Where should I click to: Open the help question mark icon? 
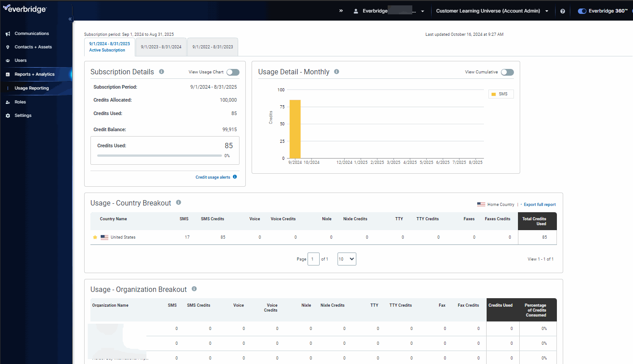pyautogui.click(x=563, y=11)
